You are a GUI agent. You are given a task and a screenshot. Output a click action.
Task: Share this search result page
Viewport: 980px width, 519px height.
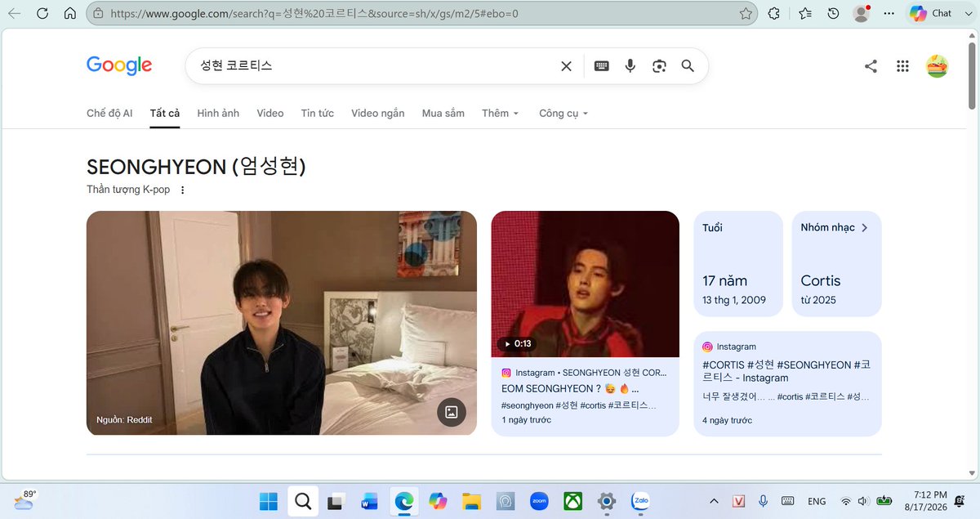click(871, 66)
